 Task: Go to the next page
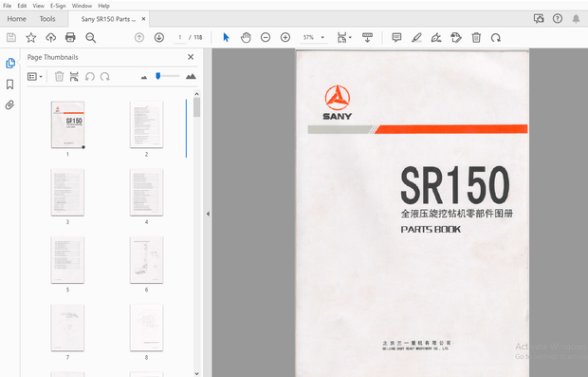coord(159,38)
